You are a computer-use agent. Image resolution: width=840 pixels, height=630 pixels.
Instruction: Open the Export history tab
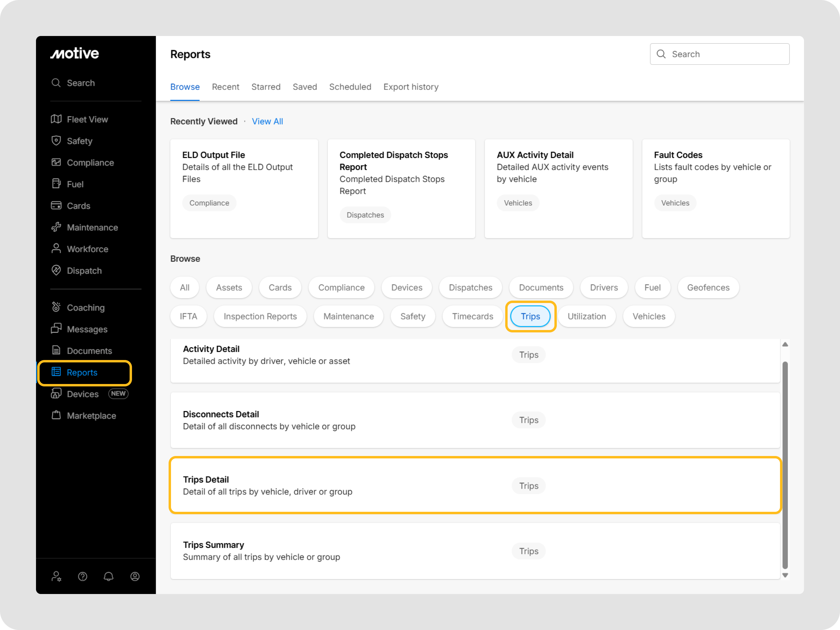click(x=410, y=87)
